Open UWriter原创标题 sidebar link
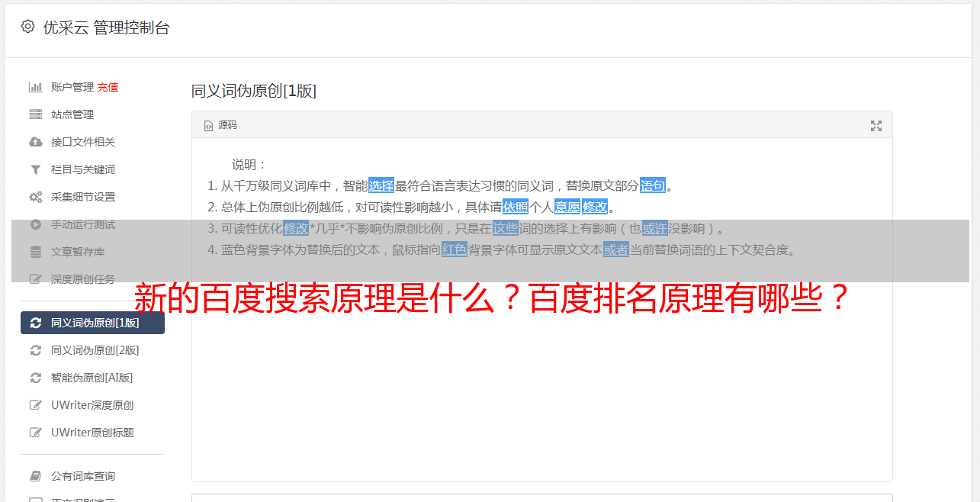Image resolution: width=980 pixels, height=502 pixels. pyautogui.click(x=92, y=433)
